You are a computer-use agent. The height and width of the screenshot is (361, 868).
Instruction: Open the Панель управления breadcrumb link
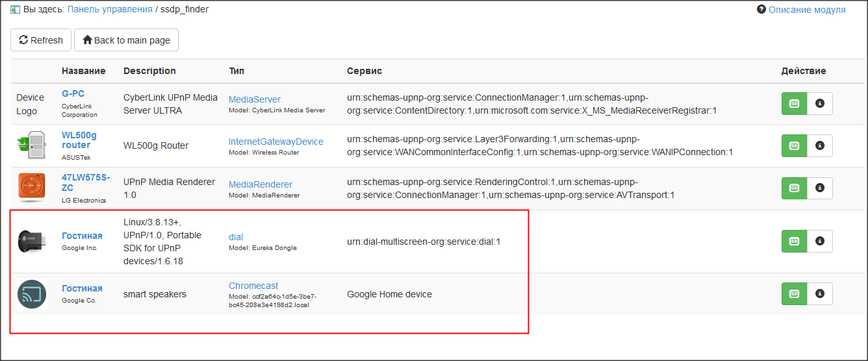click(x=109, y=10)
